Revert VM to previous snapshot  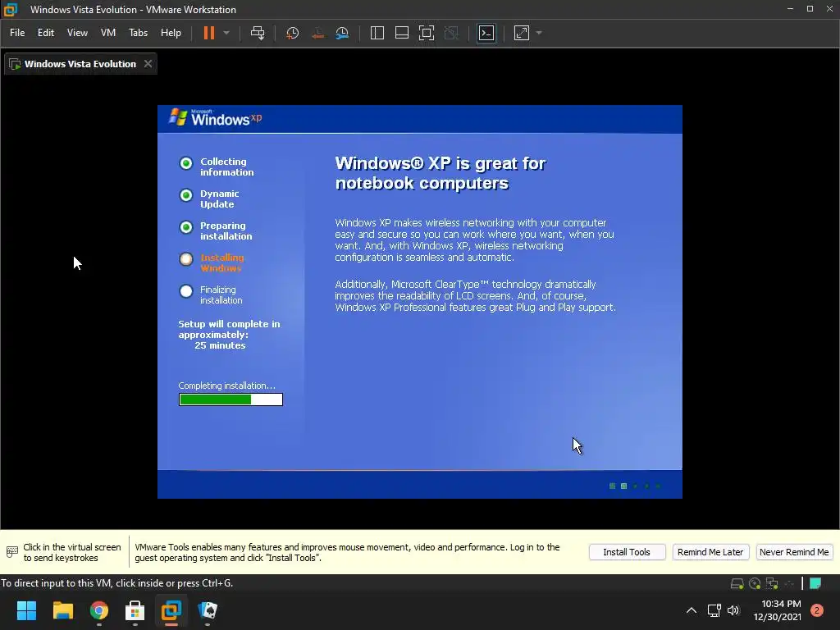click(x=317, y=33)
